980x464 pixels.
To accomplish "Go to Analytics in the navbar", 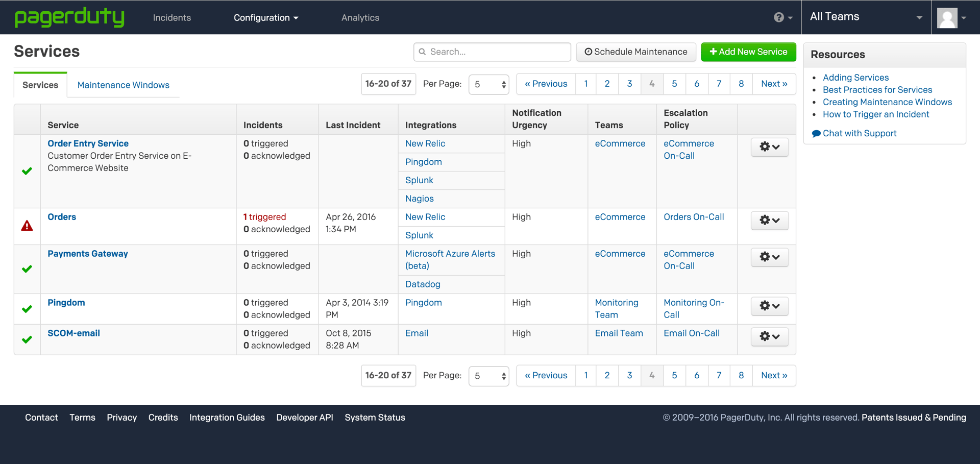I will point(360,17).
